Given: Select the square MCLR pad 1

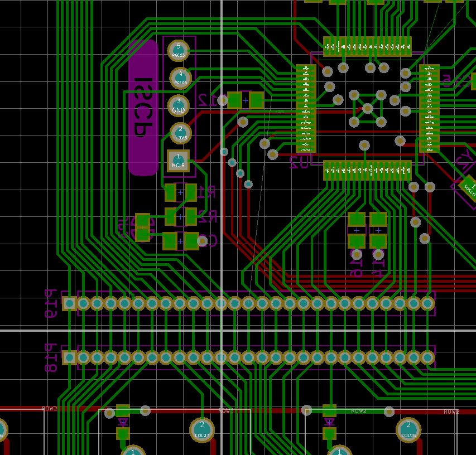Looking at the screenshot, I should (x=179, y=161).
